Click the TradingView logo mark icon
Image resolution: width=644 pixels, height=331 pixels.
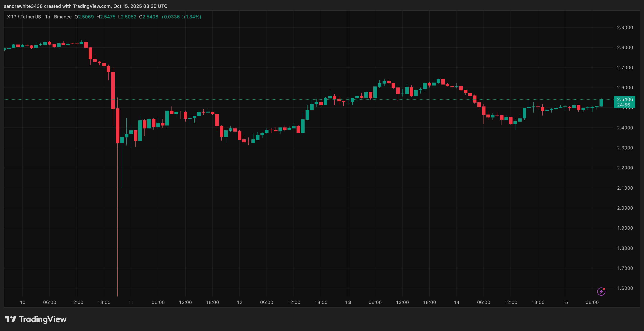pyautogui.click(x=10, y=319)
